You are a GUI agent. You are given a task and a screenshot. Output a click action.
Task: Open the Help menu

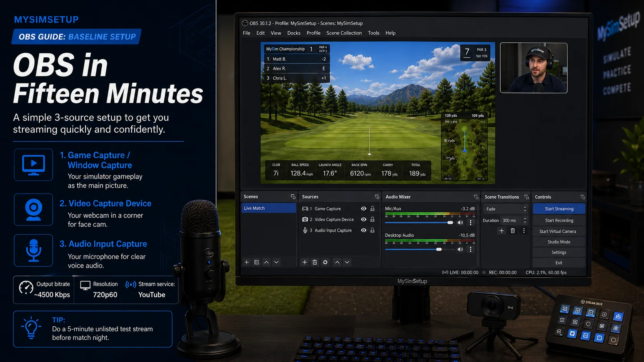tap(390, 33)
